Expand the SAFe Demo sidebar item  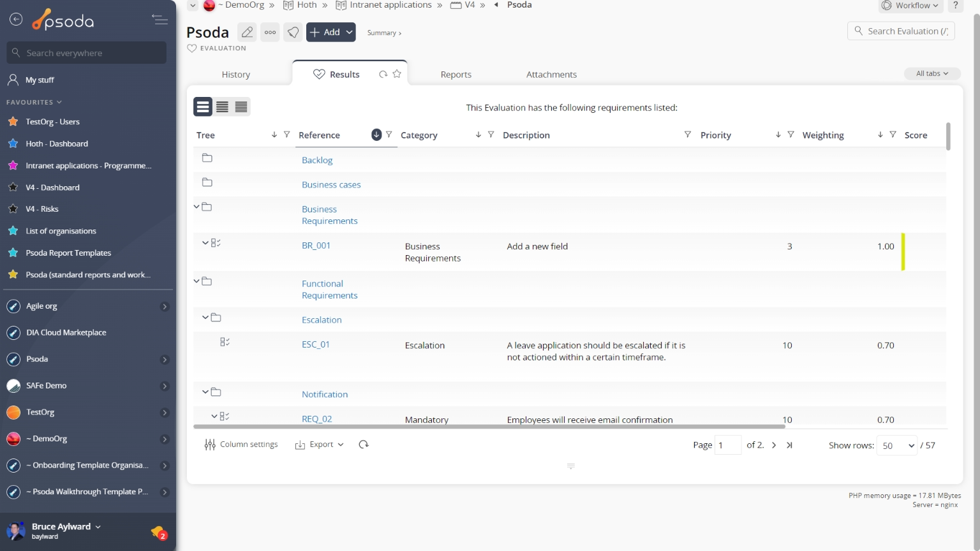pyautogui.click(x=165, y=386)
